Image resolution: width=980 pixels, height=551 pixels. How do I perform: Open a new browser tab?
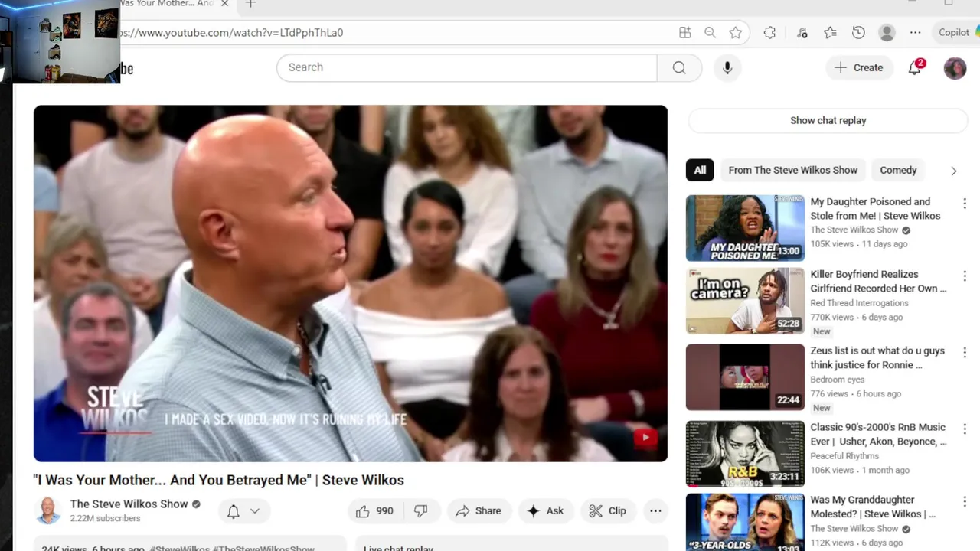coord(250,4)
